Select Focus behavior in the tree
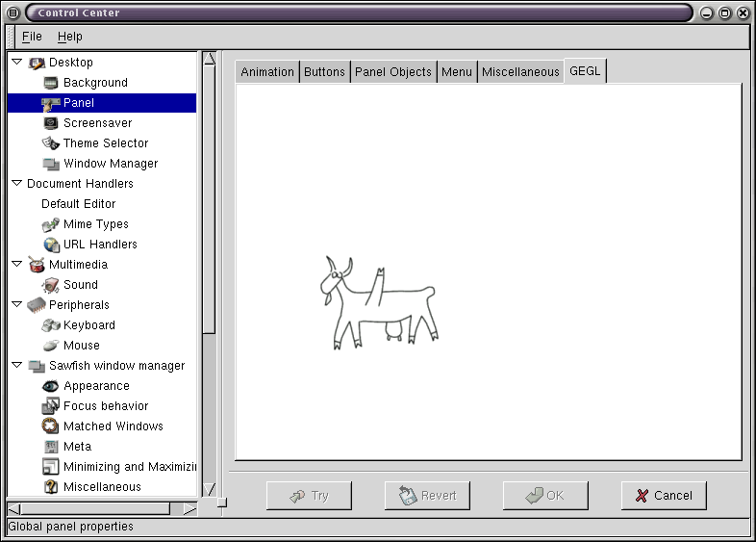 (x=106, y=406)
